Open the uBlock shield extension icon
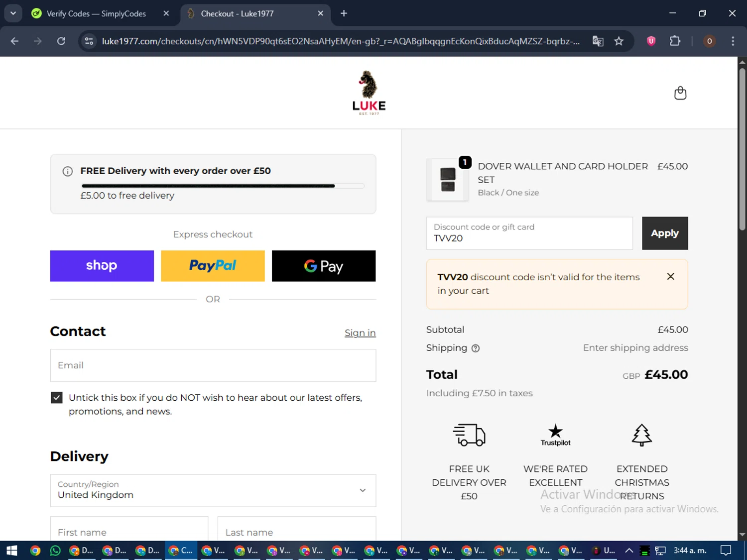The width and height of the screenshot is (747, 560). (x=651, y=41)
